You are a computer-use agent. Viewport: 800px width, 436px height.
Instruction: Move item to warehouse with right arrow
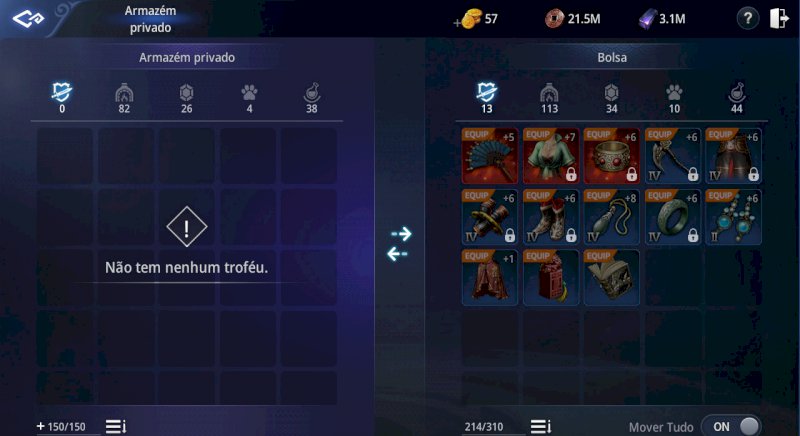[402, 234]
